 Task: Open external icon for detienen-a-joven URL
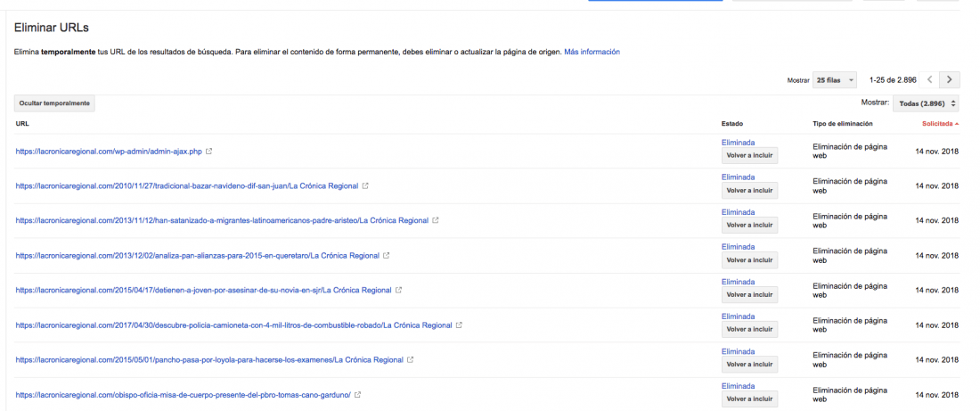click(x=399, y=291)
